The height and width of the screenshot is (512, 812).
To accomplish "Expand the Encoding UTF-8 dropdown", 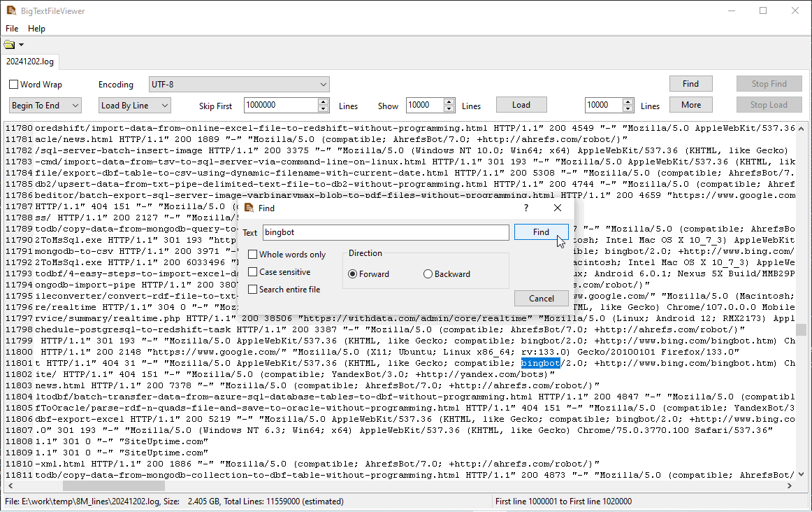I will (x=323, y=85).
